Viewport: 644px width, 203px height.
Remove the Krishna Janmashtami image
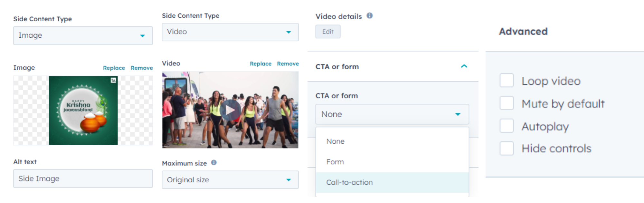[x=142, y=68]
